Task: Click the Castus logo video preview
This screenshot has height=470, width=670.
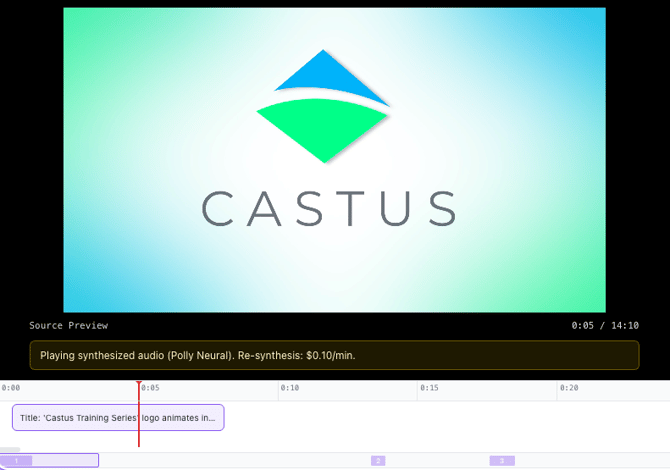Action: pyautogui.click(x=334, y=160)
